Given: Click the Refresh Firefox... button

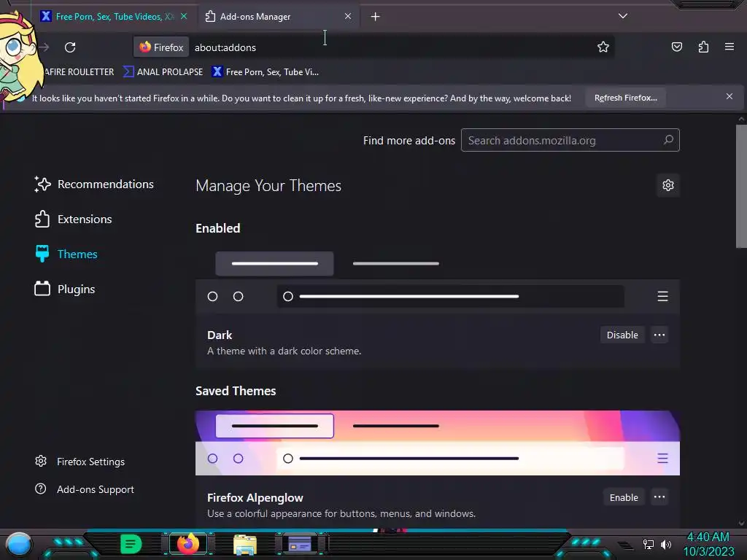Looking at the screenshot, I should click(x=625, y=98).
